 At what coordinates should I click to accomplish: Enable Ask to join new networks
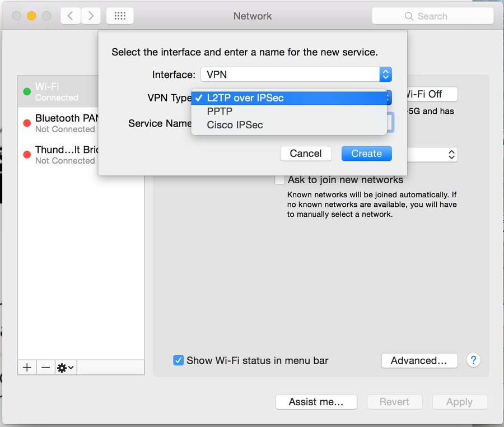pos(280,180)
